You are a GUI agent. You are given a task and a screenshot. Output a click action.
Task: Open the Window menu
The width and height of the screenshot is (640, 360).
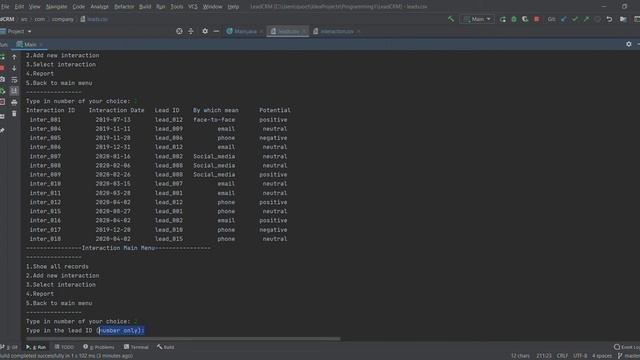click(213, 7)
